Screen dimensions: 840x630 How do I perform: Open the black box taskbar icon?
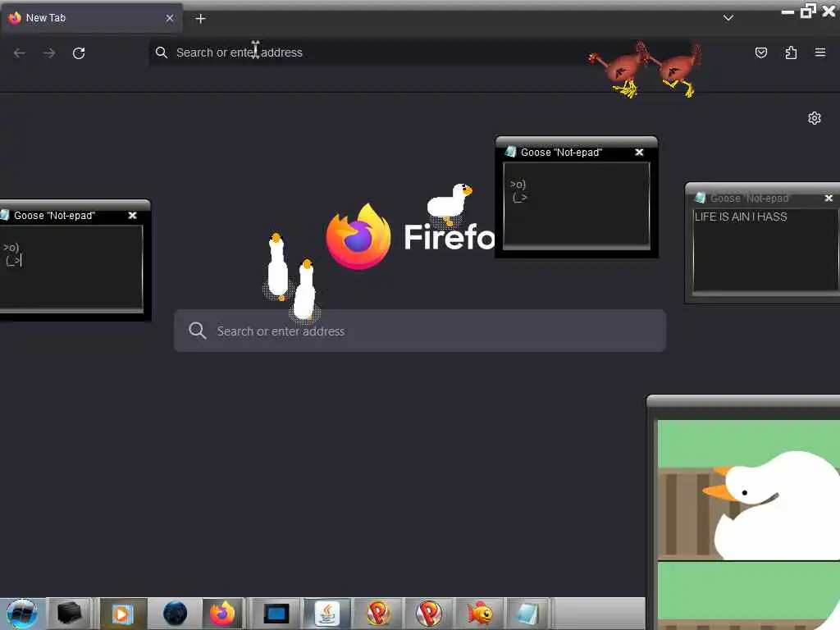(x=69, y=614)
